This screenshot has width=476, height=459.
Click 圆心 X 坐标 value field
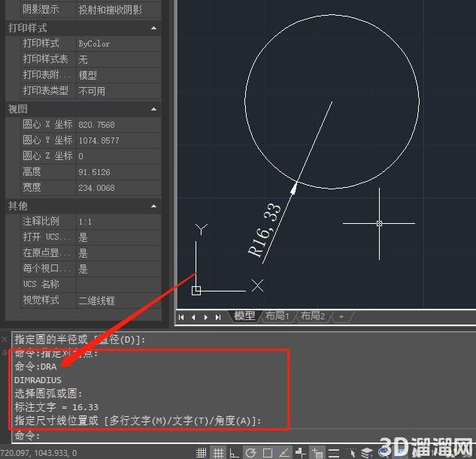(119, 125)
